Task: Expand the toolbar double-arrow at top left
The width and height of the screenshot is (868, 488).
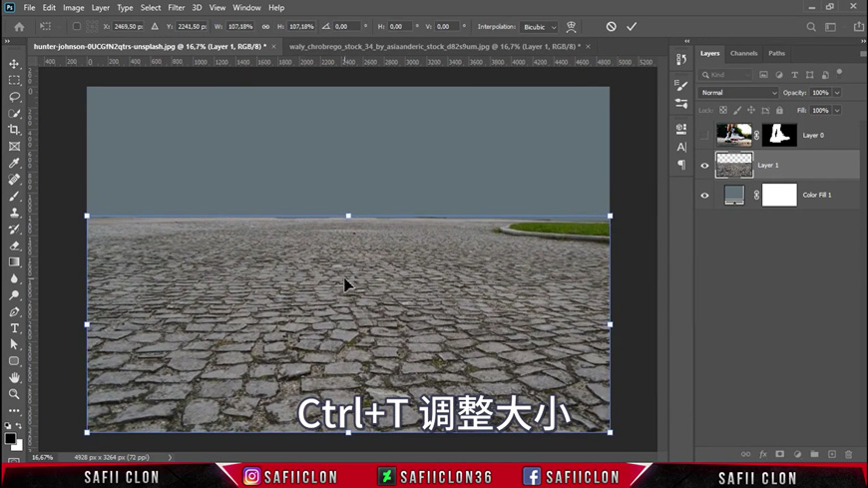Action: click(x=7, y=41)
